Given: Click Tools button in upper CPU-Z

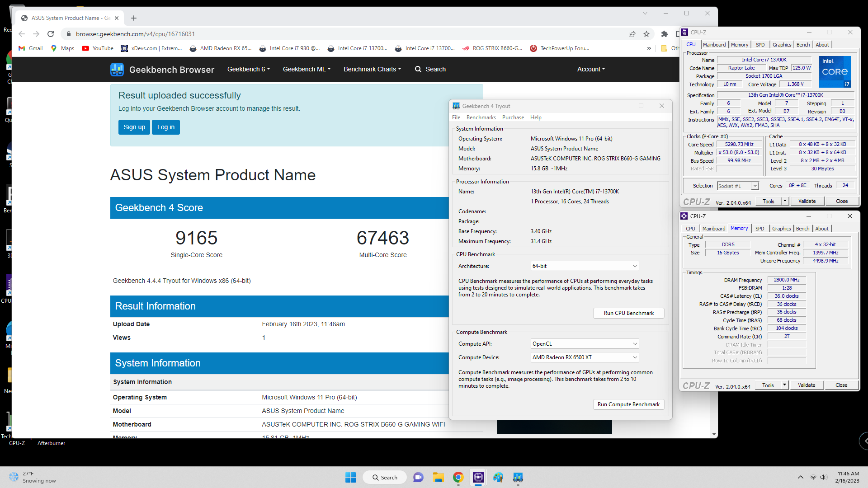Looking at the screenshot, I should [769, 201].
